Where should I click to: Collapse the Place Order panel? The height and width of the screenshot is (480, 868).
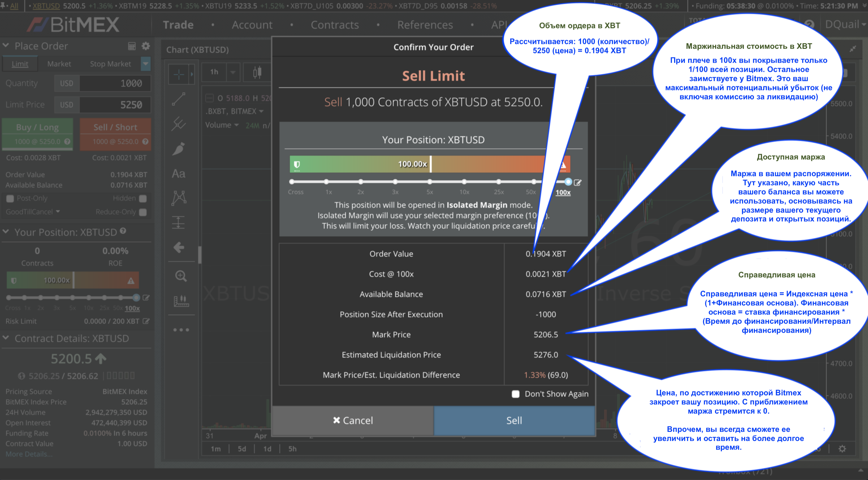(x=6, y=45)
